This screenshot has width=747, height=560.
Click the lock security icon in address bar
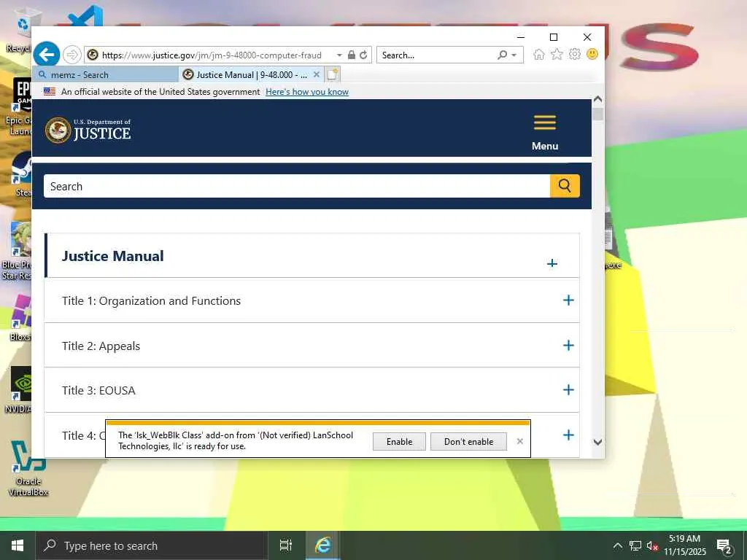(x=351, y=55)
